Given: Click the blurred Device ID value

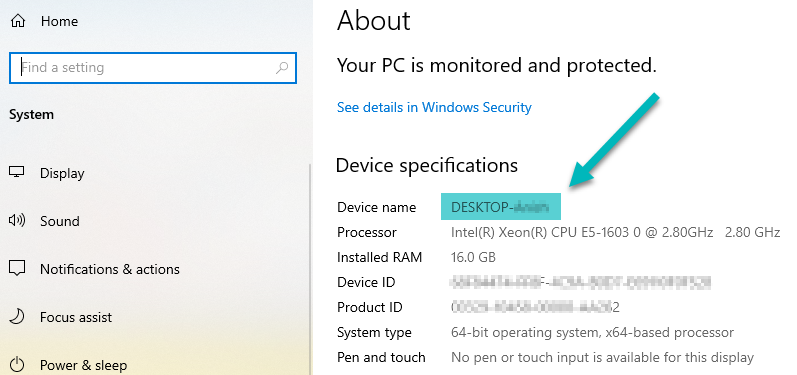Looking at the screenshot, I should [x=581, y=282].
